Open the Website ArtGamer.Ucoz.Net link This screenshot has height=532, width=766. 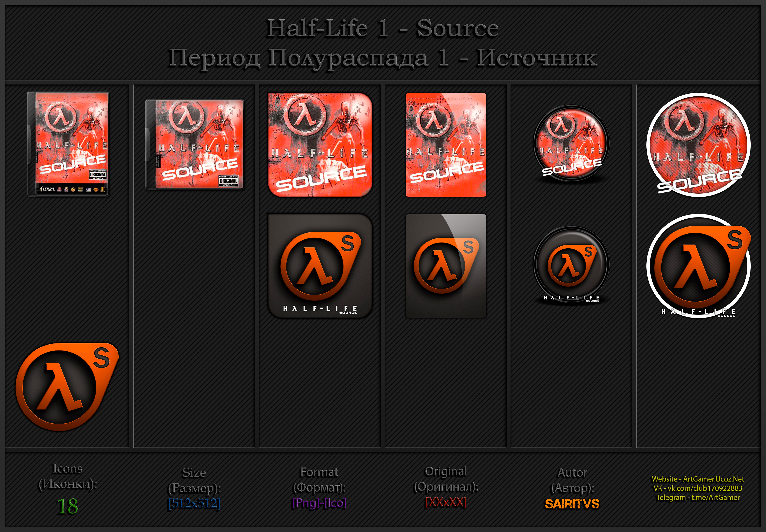(698, 479)
